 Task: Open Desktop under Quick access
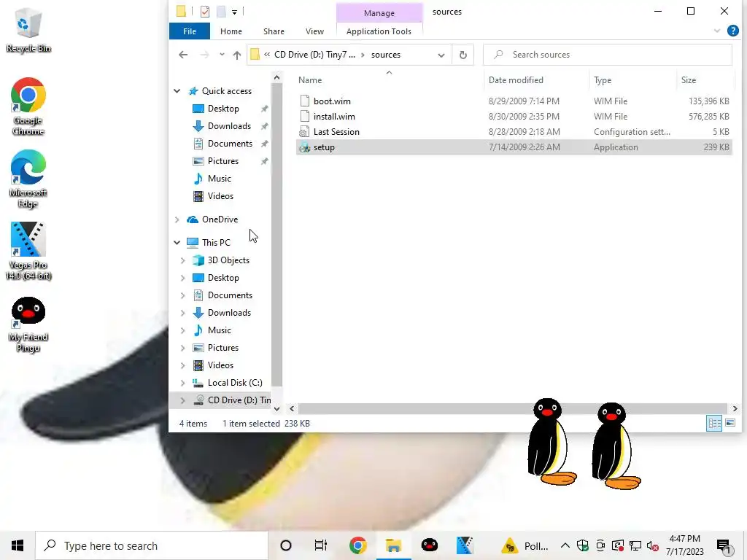(223, 109)
